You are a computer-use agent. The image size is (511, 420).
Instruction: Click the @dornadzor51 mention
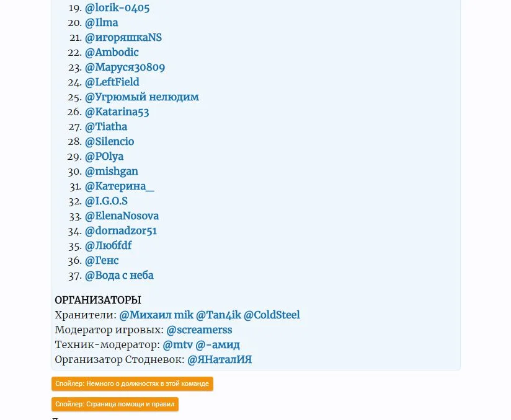tap(121, 231)
